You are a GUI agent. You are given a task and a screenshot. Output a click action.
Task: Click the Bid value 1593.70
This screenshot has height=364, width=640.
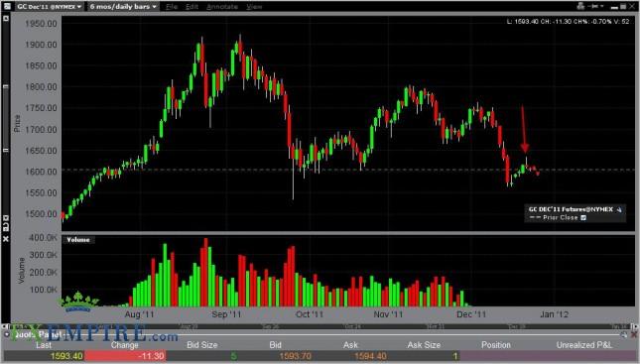[x=296, y=356]
